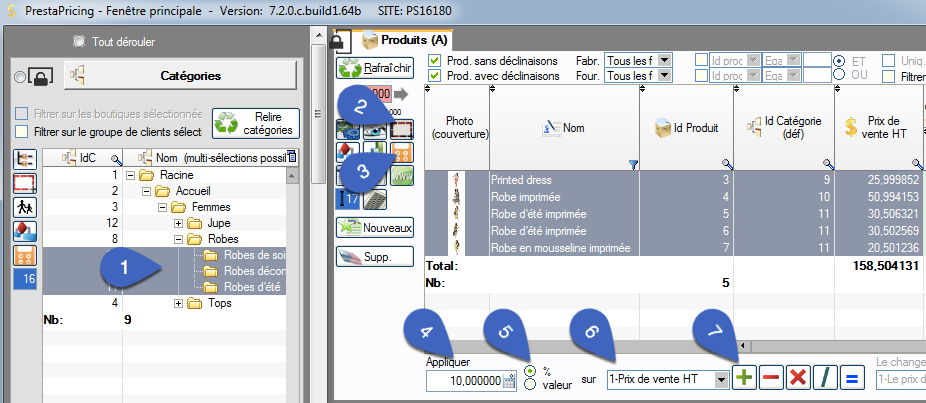Click the green slash divide button
926x403 pixels.
(825, 378)
